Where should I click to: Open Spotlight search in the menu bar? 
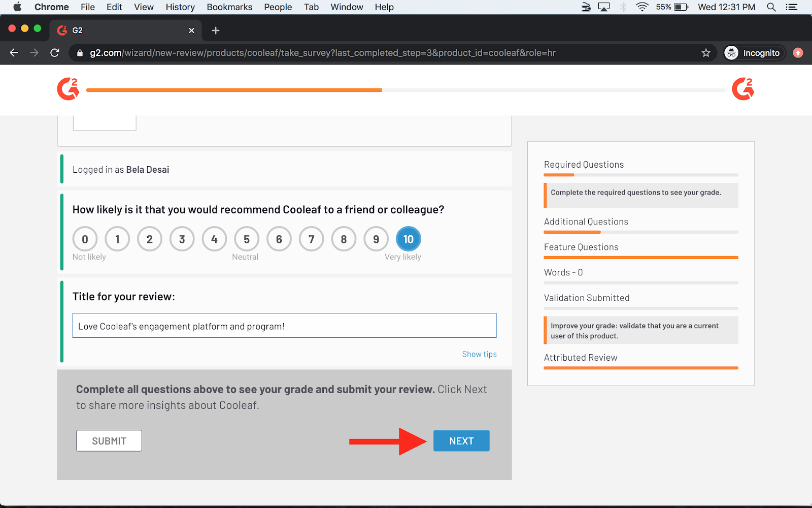click(771, 7)
